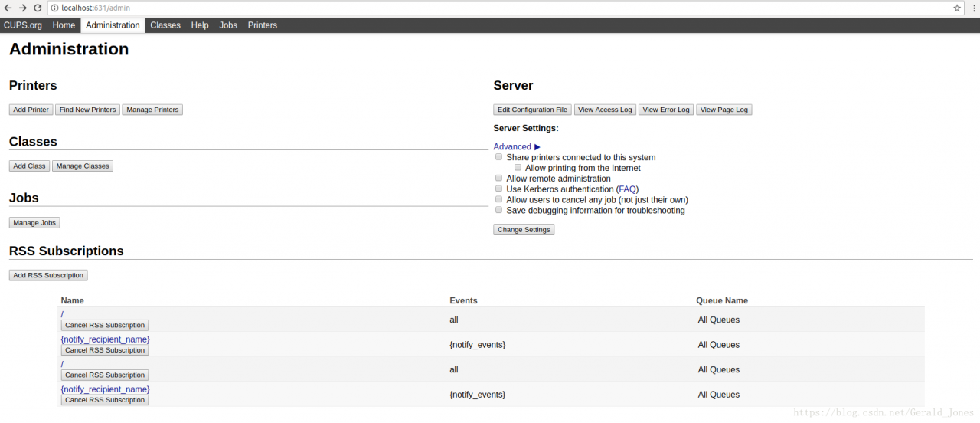Image resolution: width=980 pixels, height=423 pixels.
Task: Select the Server Settings label
Action: (x=526, y=128)
